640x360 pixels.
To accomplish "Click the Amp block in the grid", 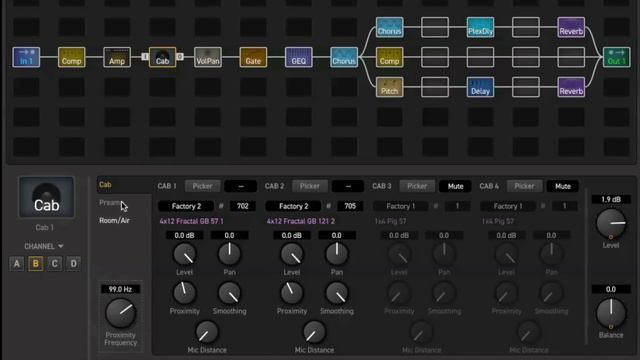I will click(117, 57).
